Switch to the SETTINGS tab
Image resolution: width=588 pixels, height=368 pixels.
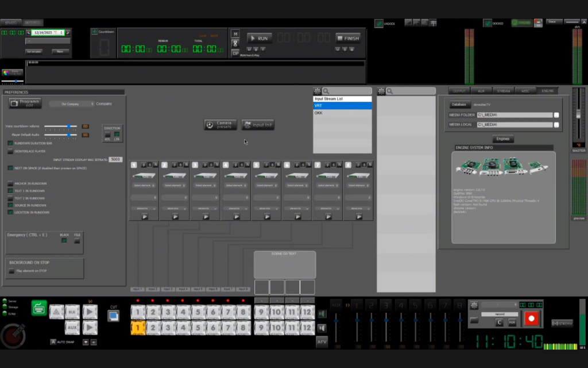(x=33, y=22)
